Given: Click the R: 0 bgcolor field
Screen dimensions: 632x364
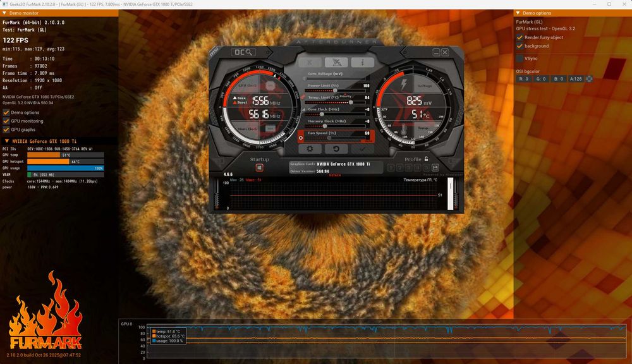Looking at the screenshot, I should [524, 79].
